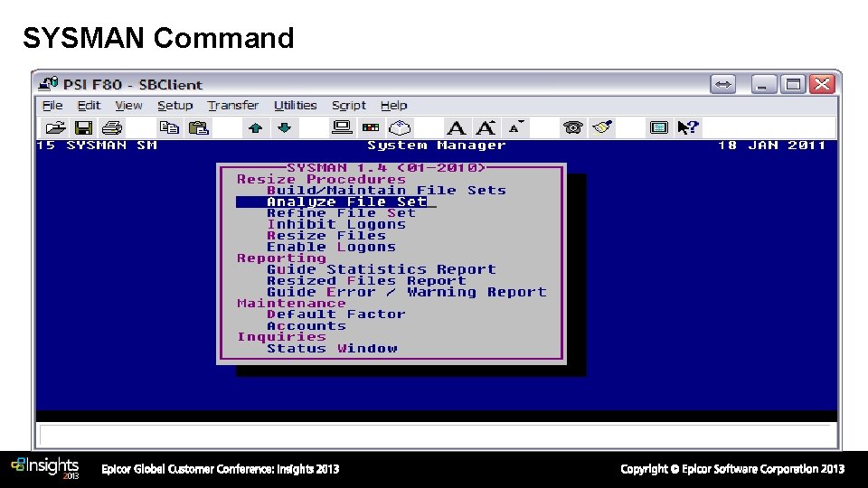Click the green up arrow icon
Screen dimensions: 868x488
click(x=255, y=127)
